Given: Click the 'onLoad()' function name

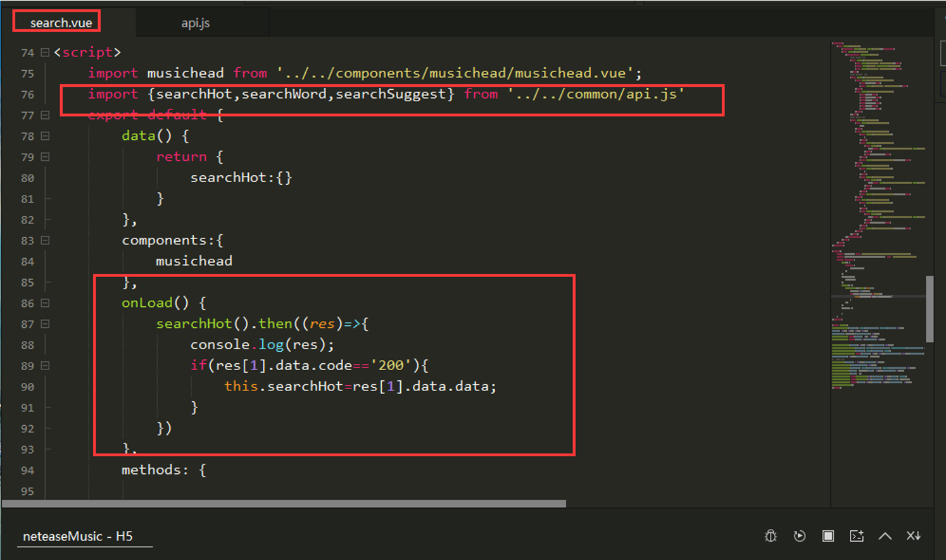Looking at the screenshot, I should coord(155,303).
